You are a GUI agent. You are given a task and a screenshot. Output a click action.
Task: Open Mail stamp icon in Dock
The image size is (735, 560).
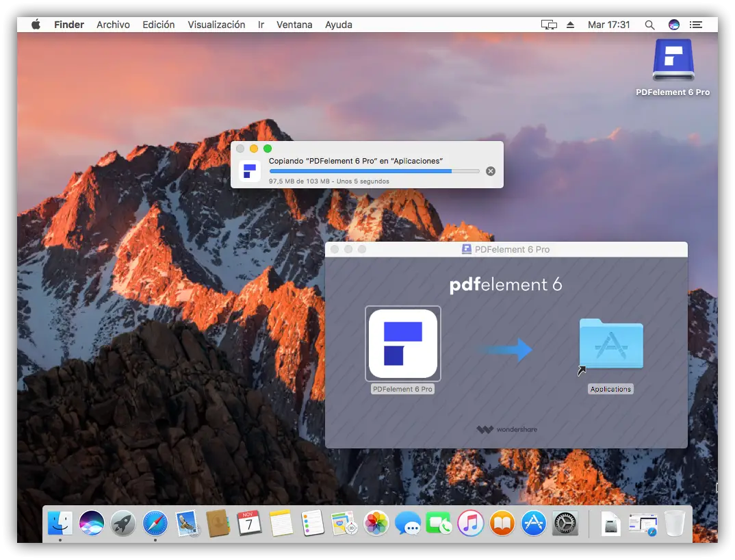[x=187, y=523]
